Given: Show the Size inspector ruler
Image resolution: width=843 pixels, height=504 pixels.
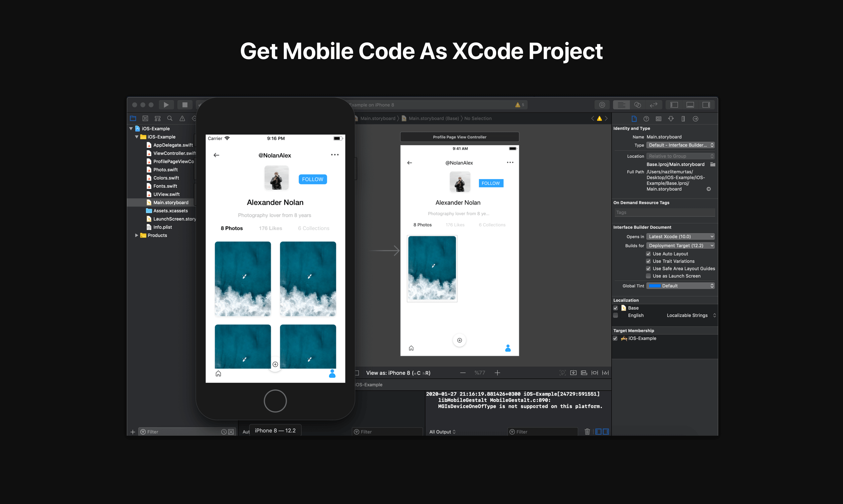Looking at the screenshot, I should coord(683,119).
